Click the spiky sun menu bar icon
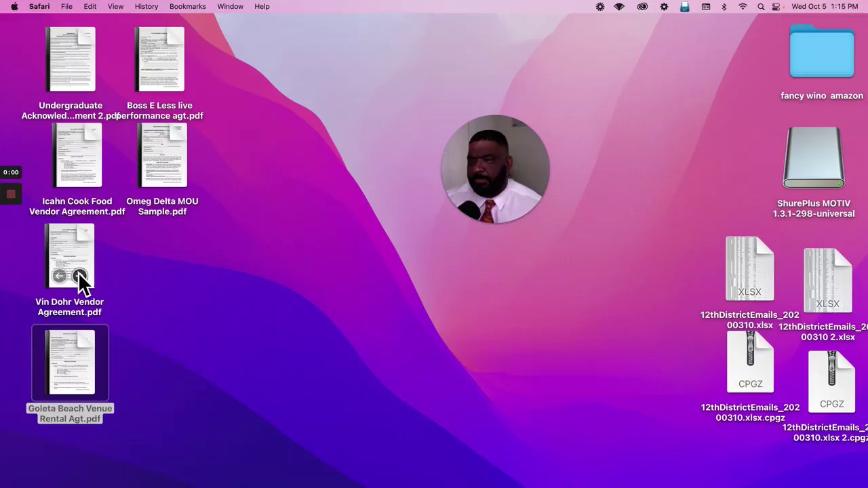 (600, 7)
